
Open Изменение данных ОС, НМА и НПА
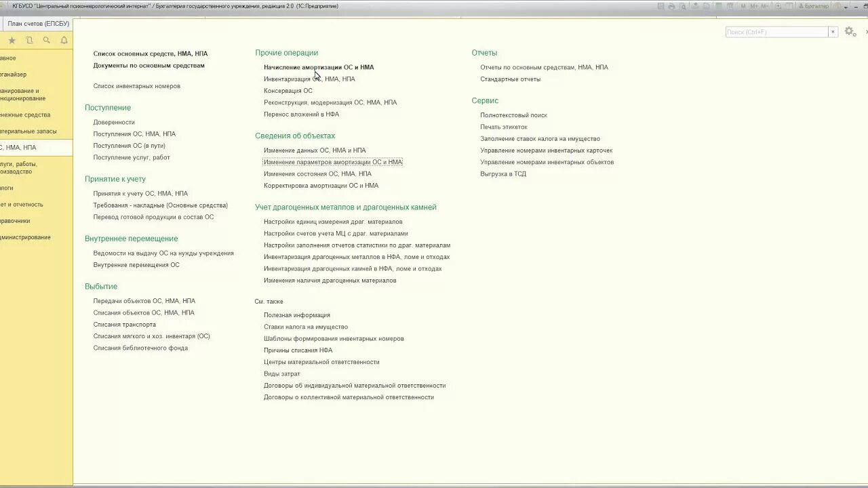click(315, 150)
